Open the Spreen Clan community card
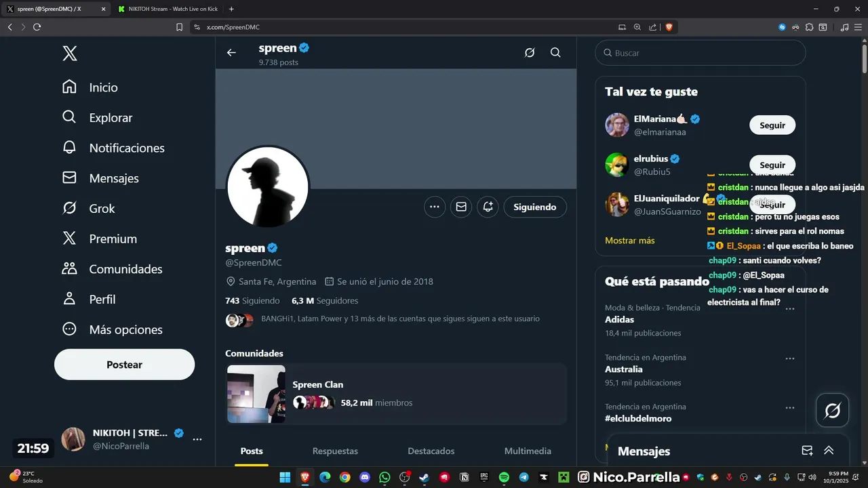The image size is (868, 488). [x=396, y=394]
